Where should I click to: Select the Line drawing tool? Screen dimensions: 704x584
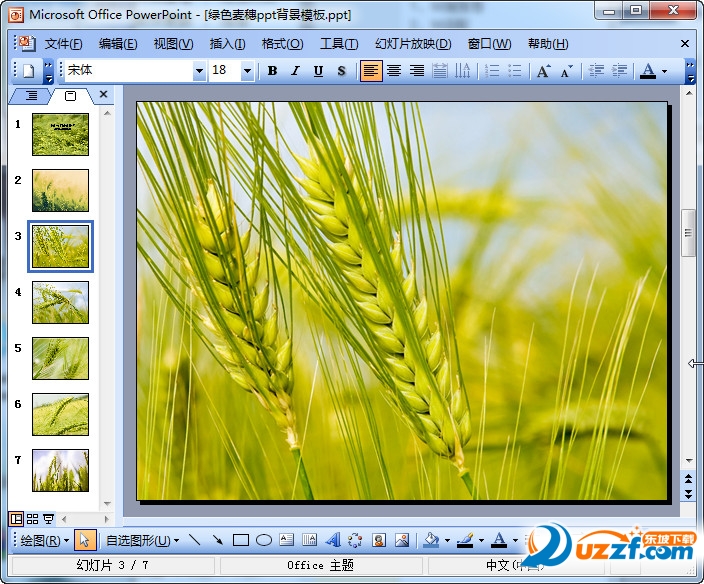tap(194, 540)
